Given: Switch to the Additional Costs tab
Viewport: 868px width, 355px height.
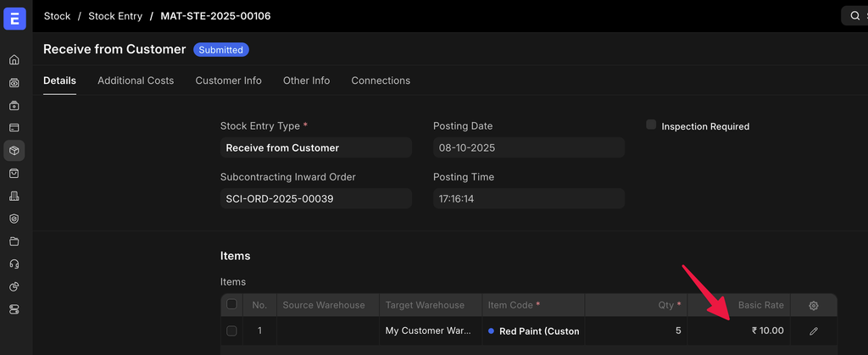Looking at the screenshot, I should [136, 80].
